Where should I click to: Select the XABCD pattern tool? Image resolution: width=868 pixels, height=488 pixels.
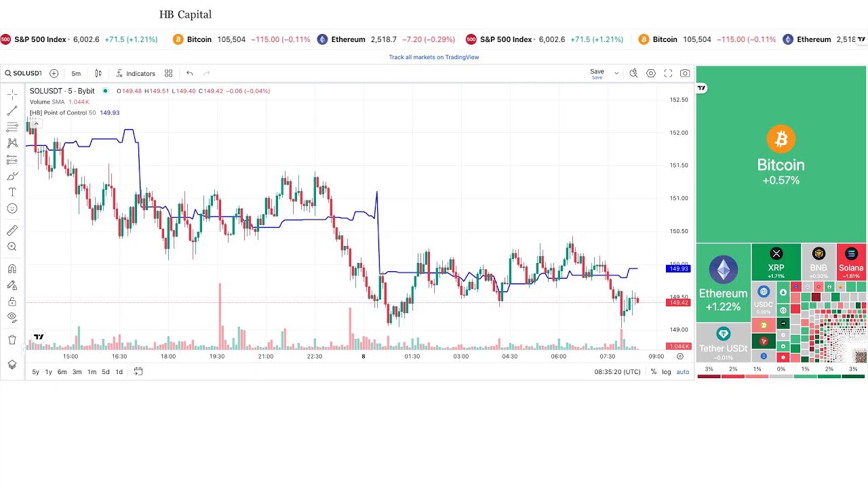coord(12,143)
